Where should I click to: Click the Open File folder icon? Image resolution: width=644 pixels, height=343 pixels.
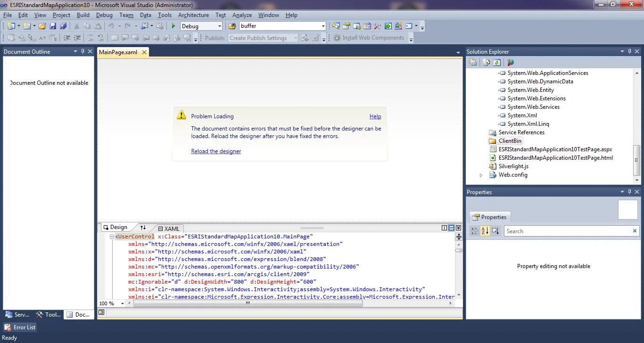42,26
